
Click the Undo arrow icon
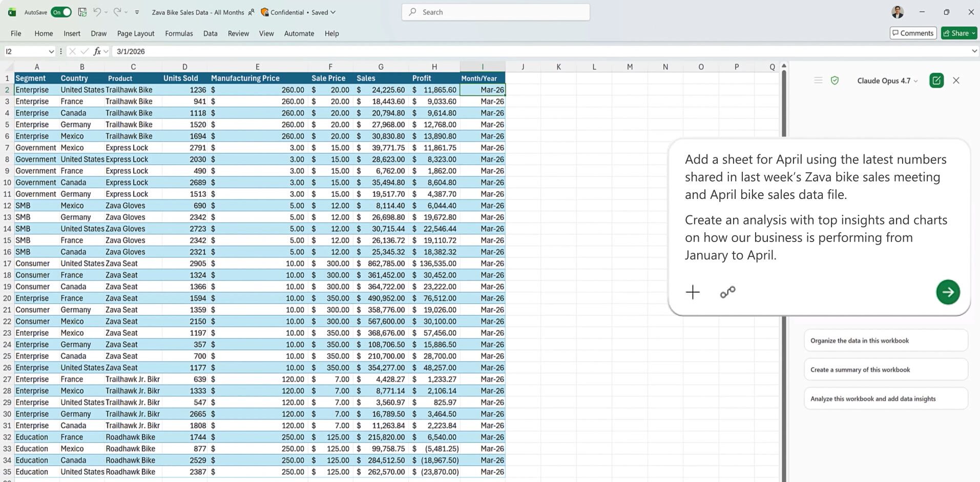pos(97,12)
